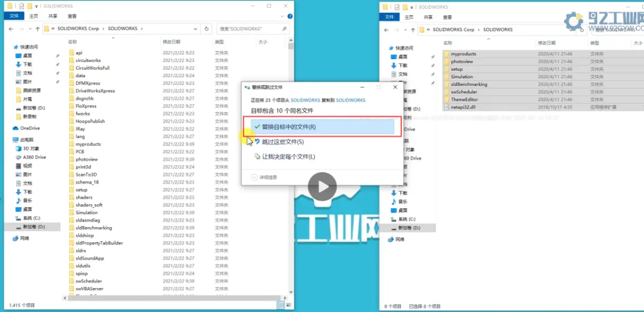Open This PC in left navigation pane
This screenshot has height=312, width=644.
27,140
